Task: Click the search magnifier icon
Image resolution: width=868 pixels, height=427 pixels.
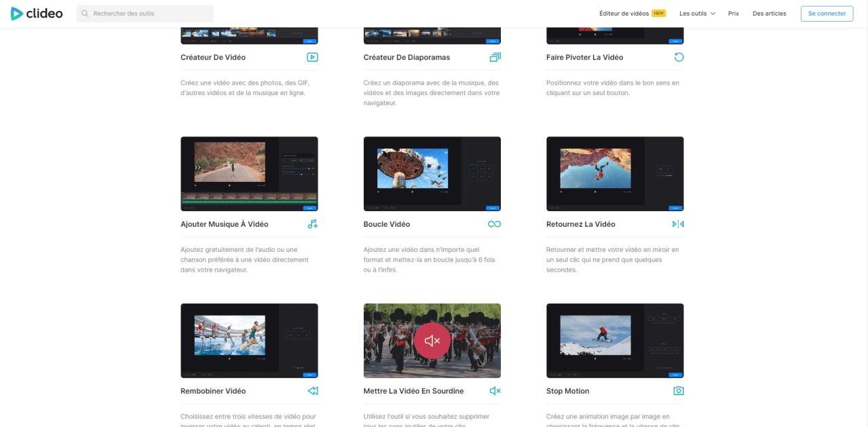Action: pos(83,13)
